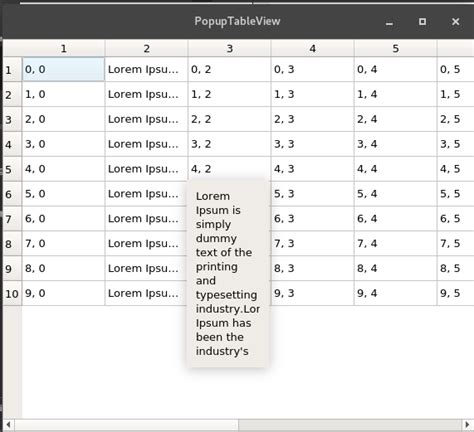The width and height of the screenshot is (474, 432).
Task: Click the cell containing "0, 4"
Action: pos(396,69)
